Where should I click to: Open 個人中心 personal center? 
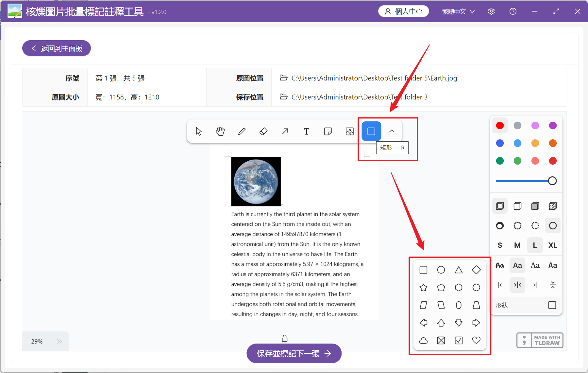[404, 11]
